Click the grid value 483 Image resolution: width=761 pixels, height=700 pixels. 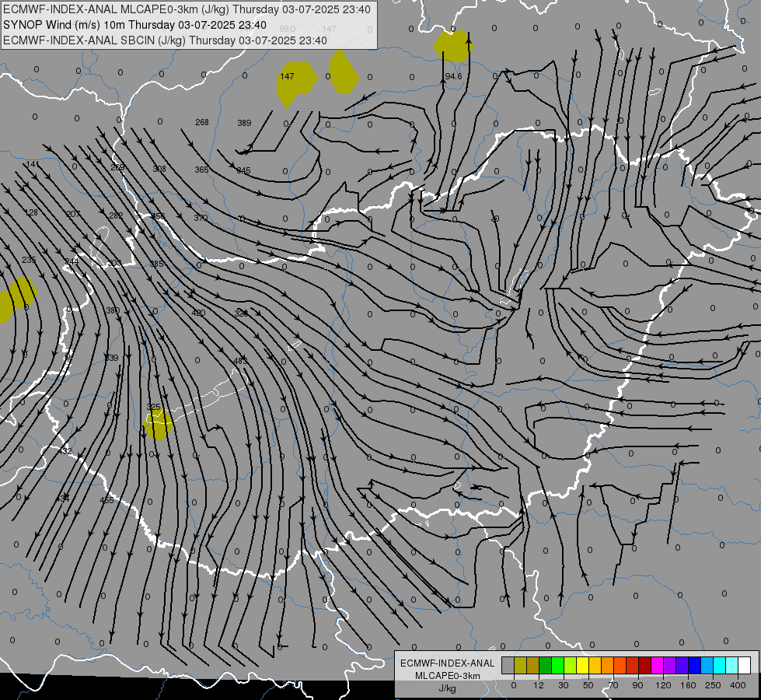pos(240,361)
